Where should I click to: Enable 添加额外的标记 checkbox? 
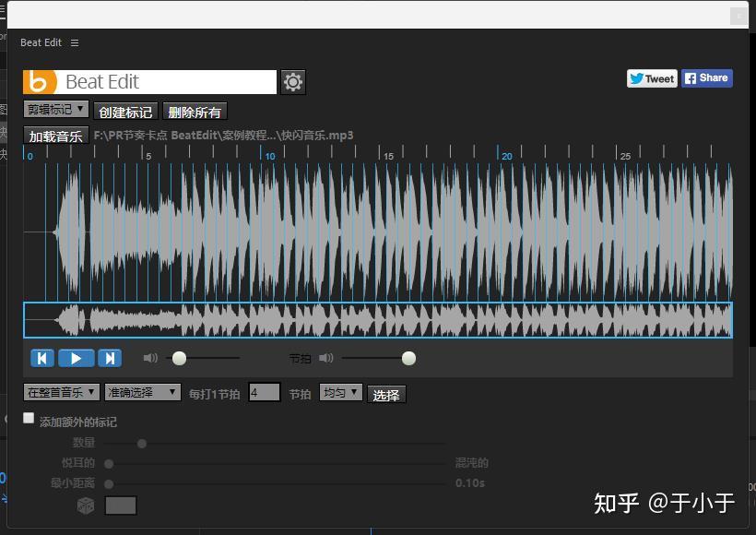coord(29,418)
